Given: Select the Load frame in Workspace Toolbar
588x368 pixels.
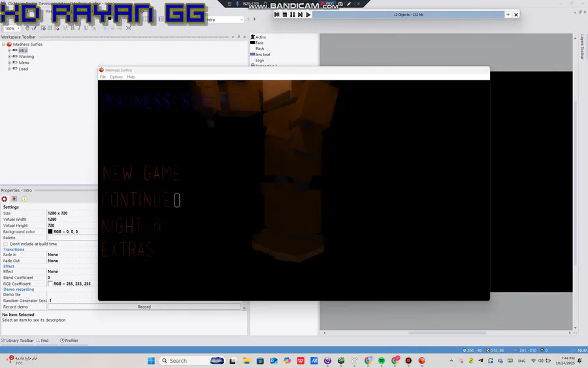Looking at the screenshot, I should (x=24, y=69).
